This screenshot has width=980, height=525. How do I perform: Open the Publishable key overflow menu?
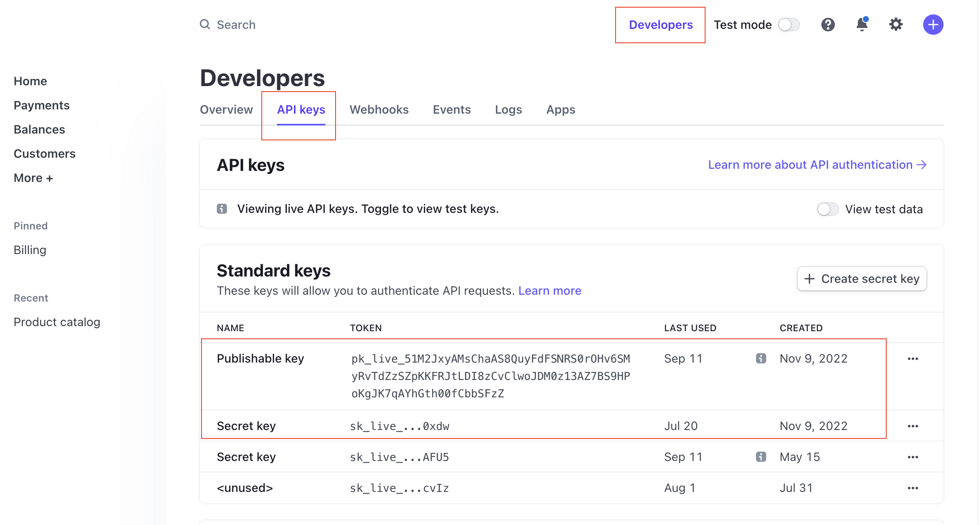(x=913, y=359)
